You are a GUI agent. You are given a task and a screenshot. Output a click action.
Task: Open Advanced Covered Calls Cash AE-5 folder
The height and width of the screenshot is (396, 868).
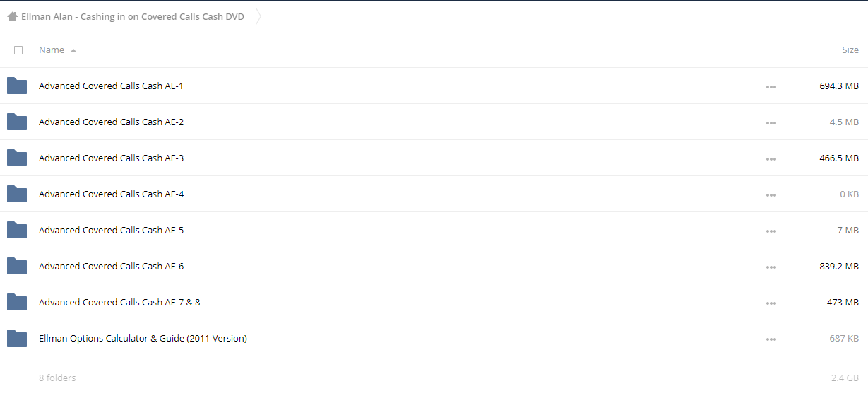click(x=111, y=230)
